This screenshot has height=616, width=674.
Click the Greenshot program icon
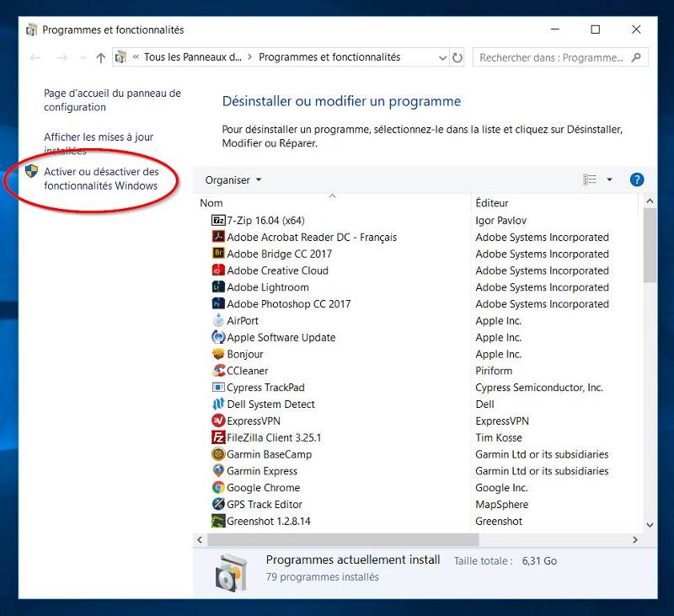218,521
